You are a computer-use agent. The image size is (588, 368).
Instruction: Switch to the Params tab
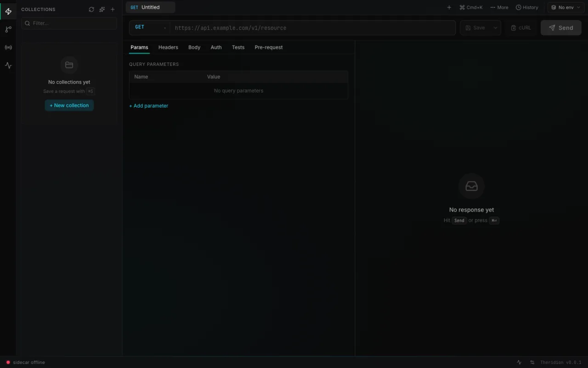[139, 47]
